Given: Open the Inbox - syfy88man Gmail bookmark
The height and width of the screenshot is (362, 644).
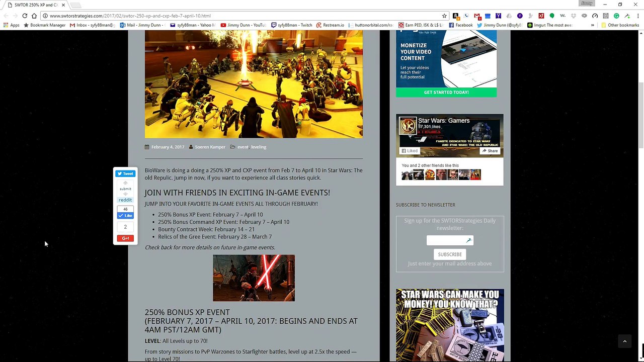Looking at the screenshot, I should click(93, 25).
